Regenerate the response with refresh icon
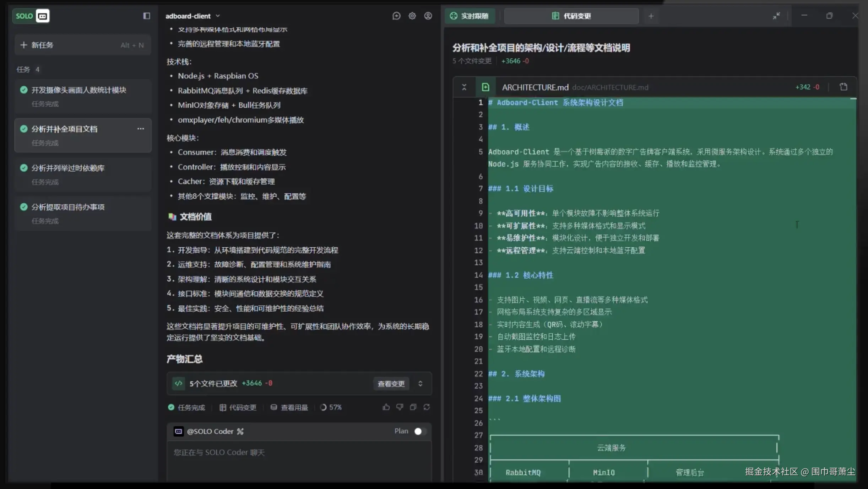 427,407
